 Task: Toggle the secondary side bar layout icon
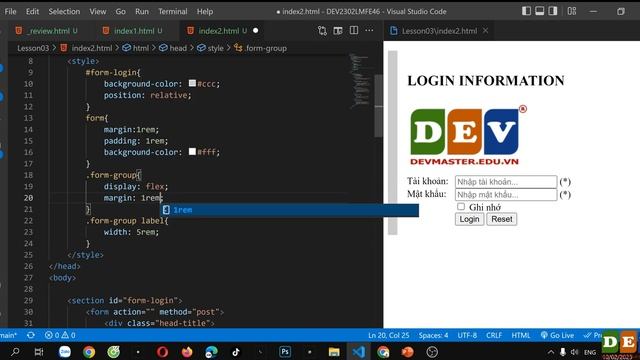tap(553, 11)
